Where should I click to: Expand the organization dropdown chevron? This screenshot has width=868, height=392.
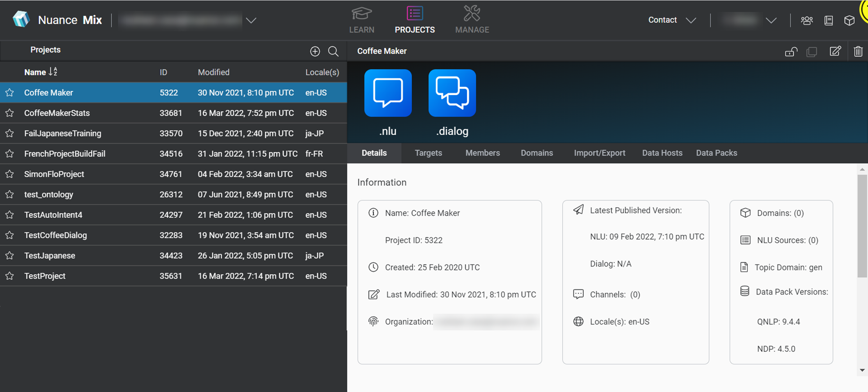coord(251,21)
